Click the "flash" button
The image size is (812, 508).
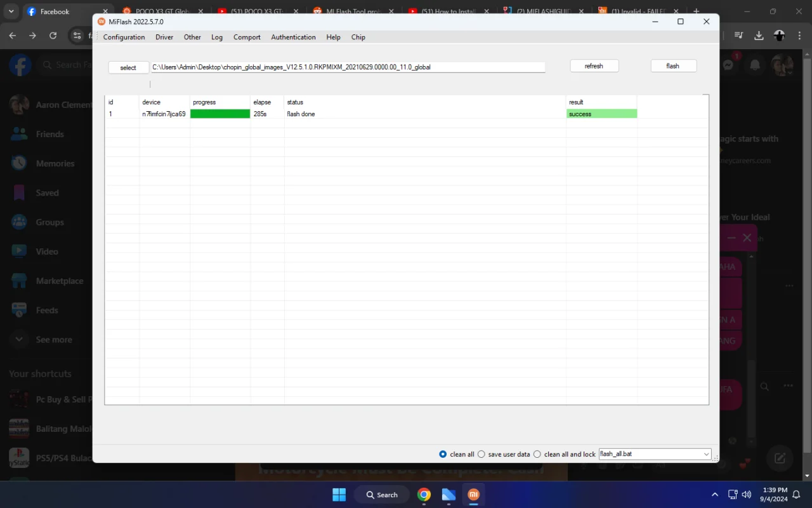coord(673,66)
